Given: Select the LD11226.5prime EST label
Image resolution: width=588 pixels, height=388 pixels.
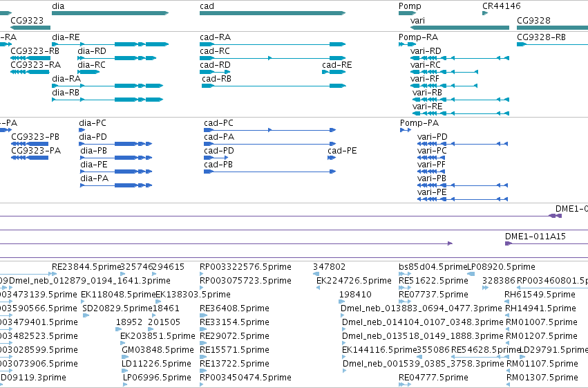Looking at the screenshot, I should click(x=156, y=364).
